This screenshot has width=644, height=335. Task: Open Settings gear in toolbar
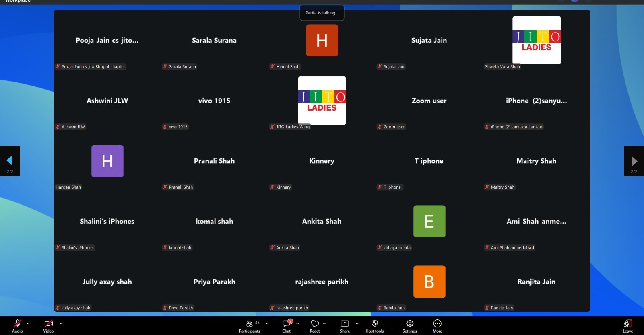410,324
